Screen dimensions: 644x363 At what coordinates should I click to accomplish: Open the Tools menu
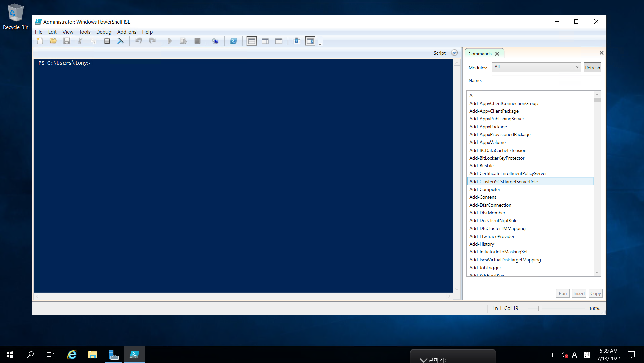(85, 32)
